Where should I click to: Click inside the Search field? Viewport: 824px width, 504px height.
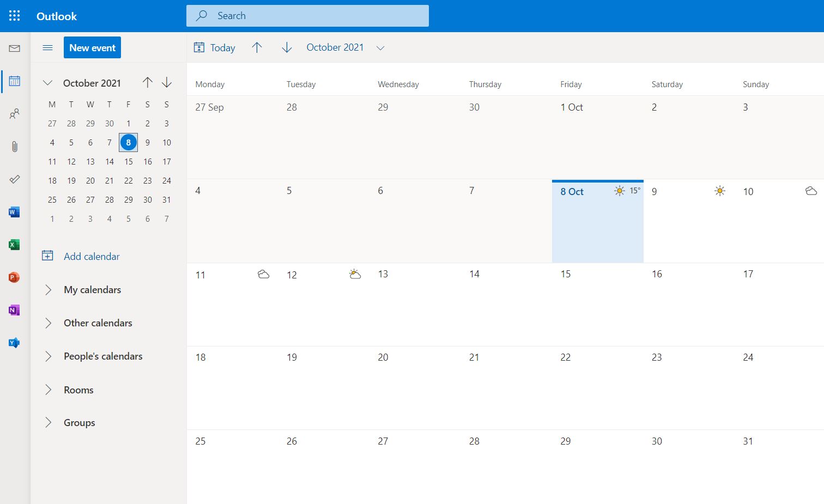307,15
